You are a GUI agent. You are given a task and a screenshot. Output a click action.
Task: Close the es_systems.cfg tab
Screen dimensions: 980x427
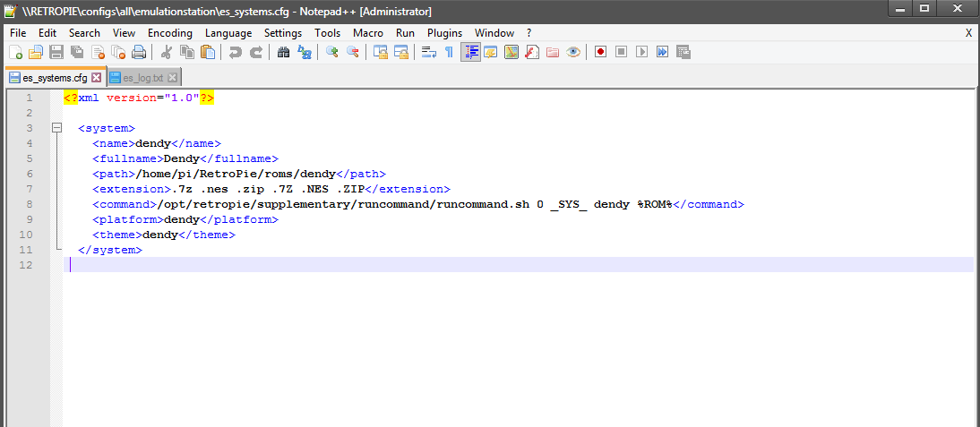(x=96, y=78)
